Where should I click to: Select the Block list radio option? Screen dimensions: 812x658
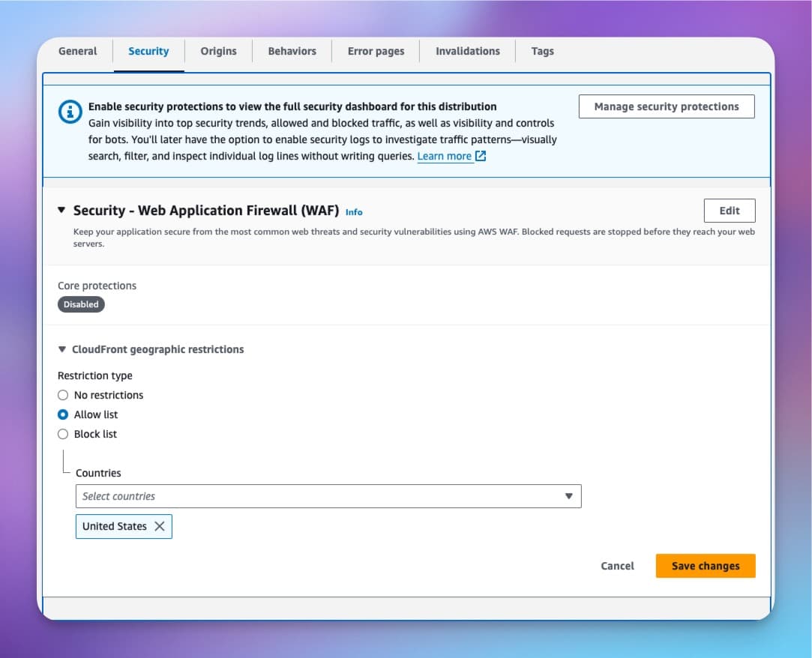click(x=63, y=435)
